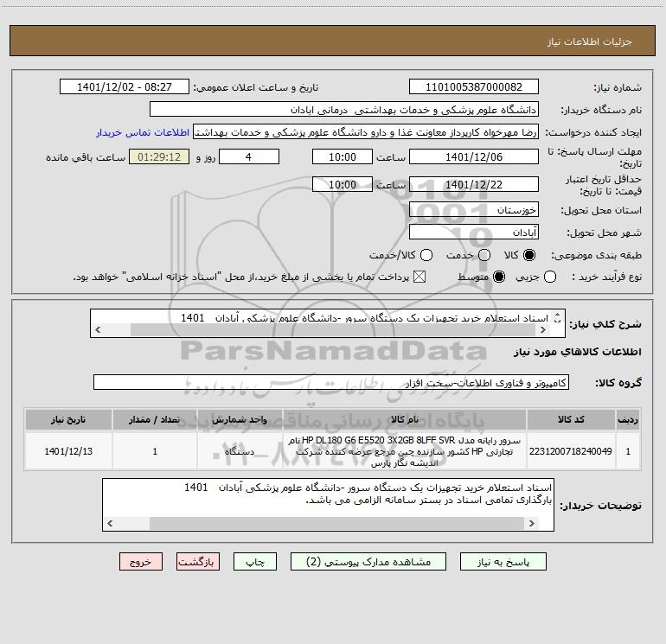Select the خدمت radio button

click(484, 255)
